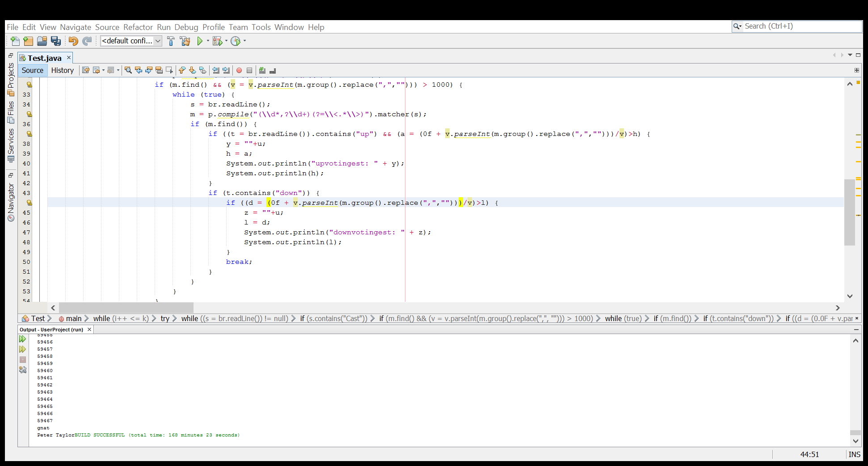Select the Test.java editor tab

click(x=44, y=58)
